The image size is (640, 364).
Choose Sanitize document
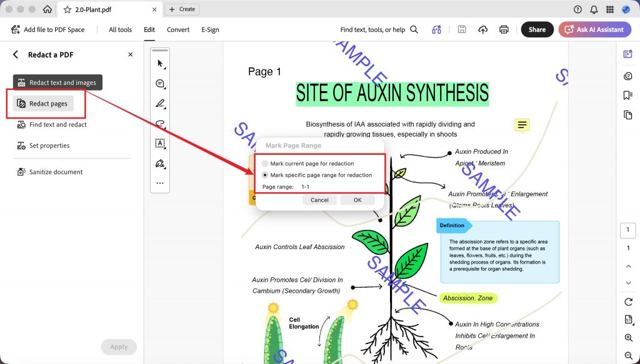coord(50,172)
